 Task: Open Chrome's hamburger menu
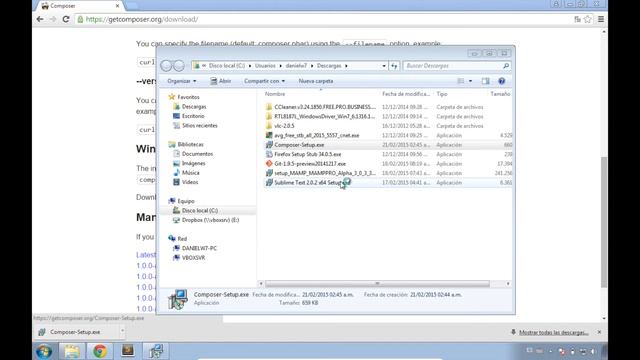[601, 19]
